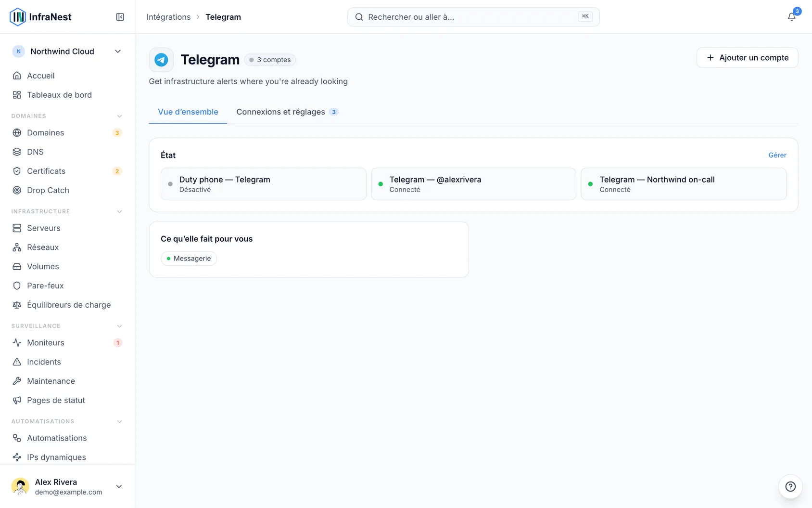
Task: Open Réseaux network icon
Action: coord(17,247)
